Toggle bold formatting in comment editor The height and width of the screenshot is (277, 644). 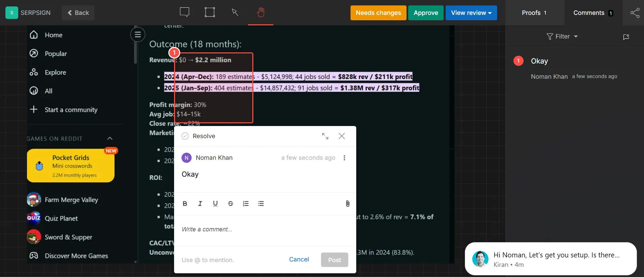coord(185,203)
